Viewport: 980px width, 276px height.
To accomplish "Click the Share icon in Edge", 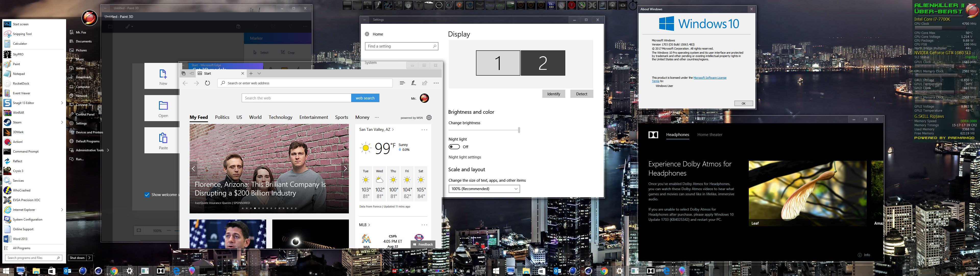I will [x=425, y=83].
